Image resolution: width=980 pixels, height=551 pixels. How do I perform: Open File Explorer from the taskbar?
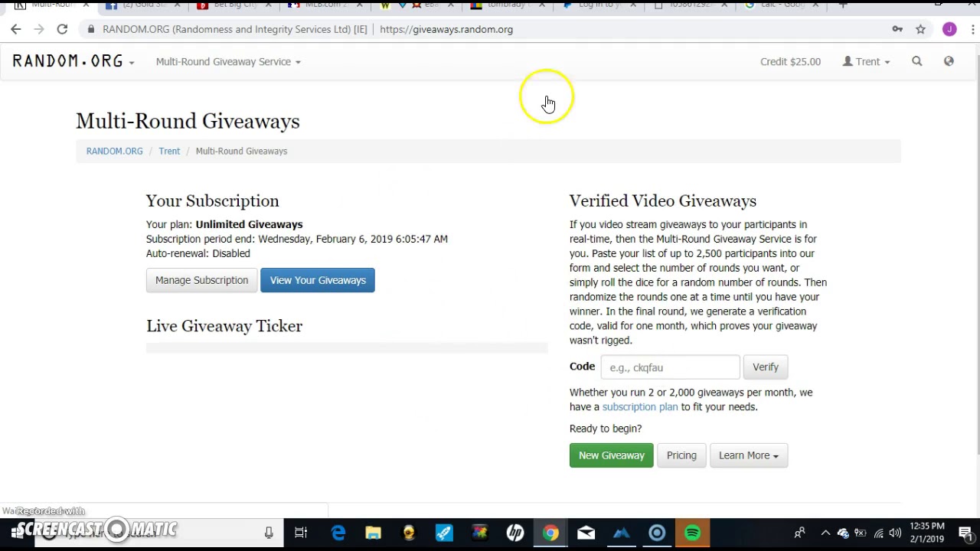coord(373,533)
